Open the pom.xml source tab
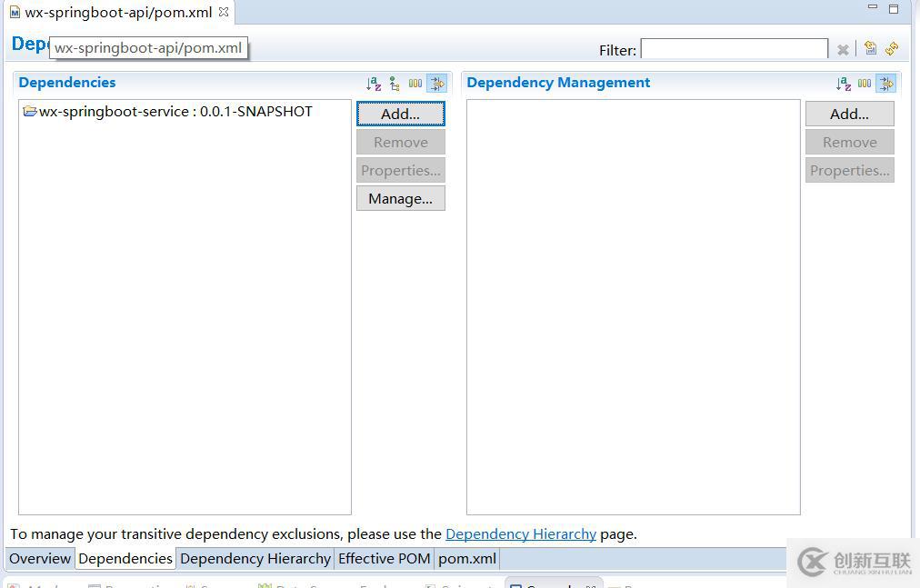The width and height of the screenshot is (920, 588). coord(467,559)
